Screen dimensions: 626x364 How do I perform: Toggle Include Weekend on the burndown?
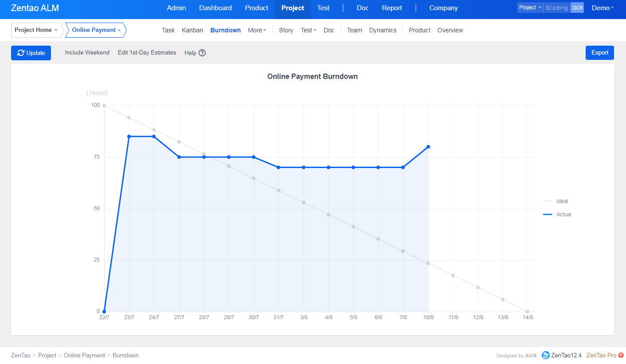tap(87, 52)
